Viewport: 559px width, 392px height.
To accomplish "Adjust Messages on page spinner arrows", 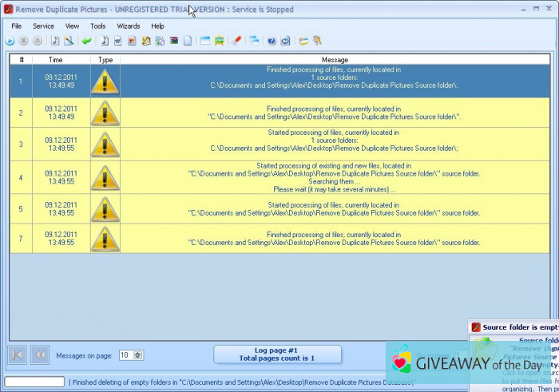I will tap(139, 355).
